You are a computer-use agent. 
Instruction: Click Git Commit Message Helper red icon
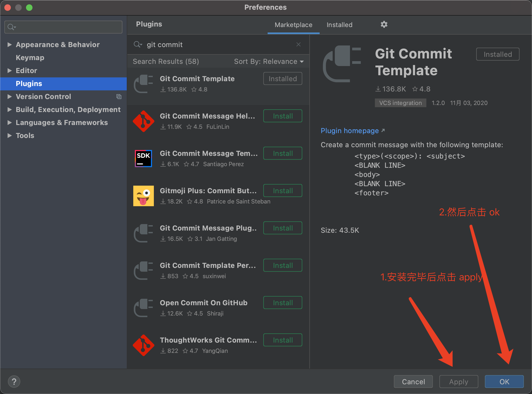click(143, 121)
